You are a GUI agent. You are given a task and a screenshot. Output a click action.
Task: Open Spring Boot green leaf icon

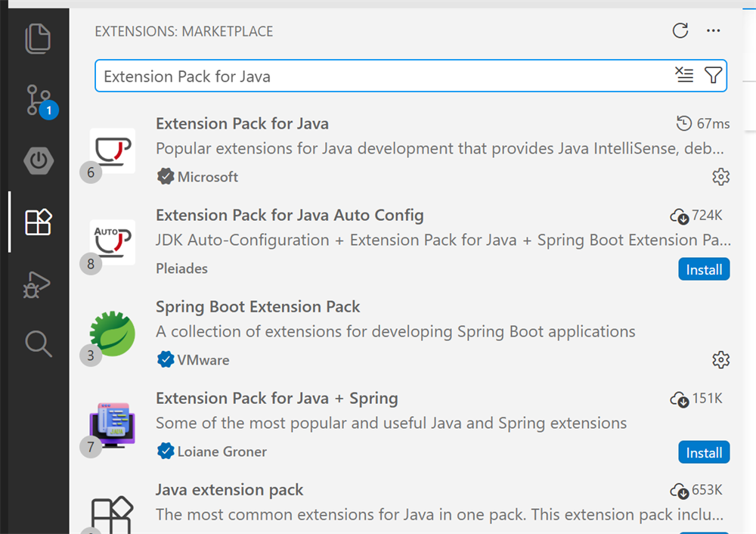tap(113, 334)
